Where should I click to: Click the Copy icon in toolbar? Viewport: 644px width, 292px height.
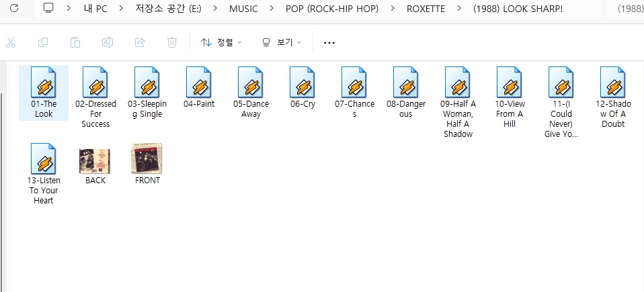(43, 42)
